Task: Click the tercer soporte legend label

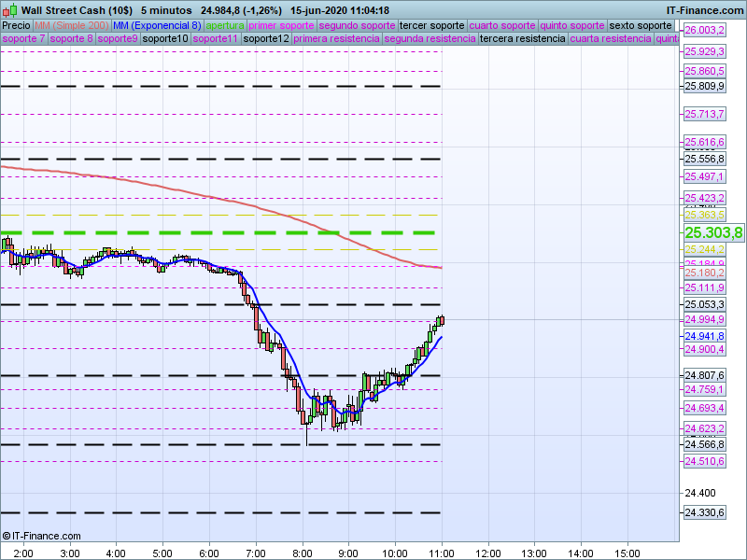Action: [432, 26]
